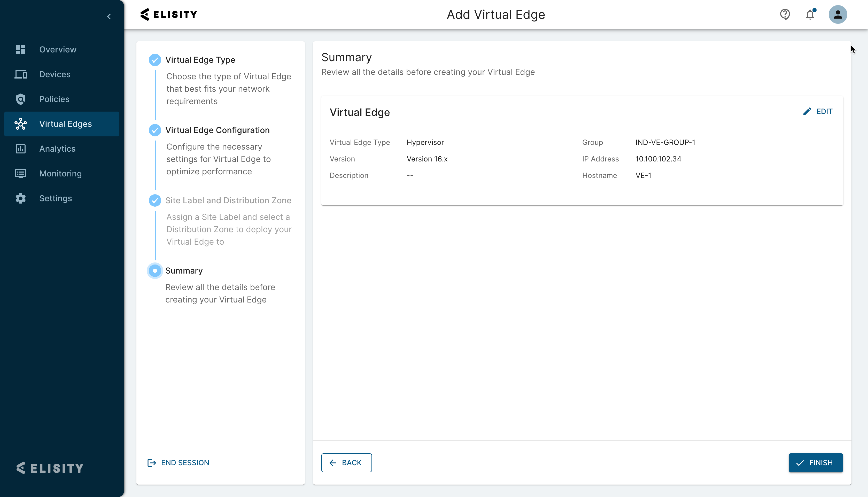The height and width of the screenshot is (497, 868).
Task: Click the Settings gear icon
Action: tap(20, 198)
